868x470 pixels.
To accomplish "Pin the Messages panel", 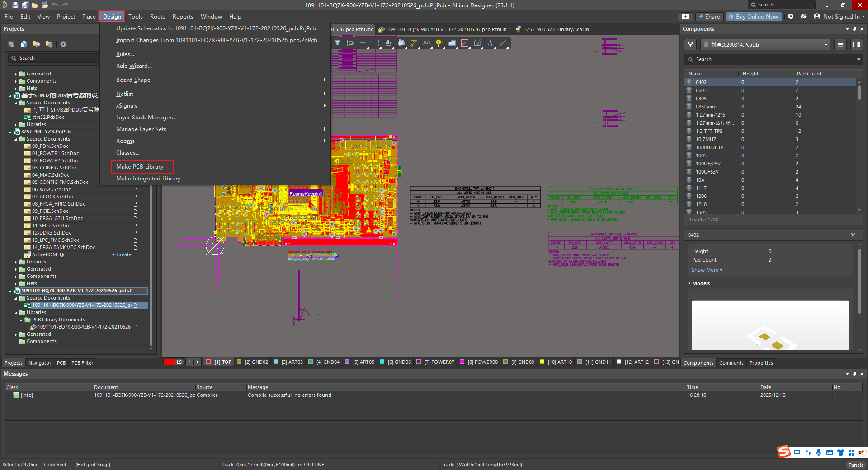I will [x=854, y=374].
